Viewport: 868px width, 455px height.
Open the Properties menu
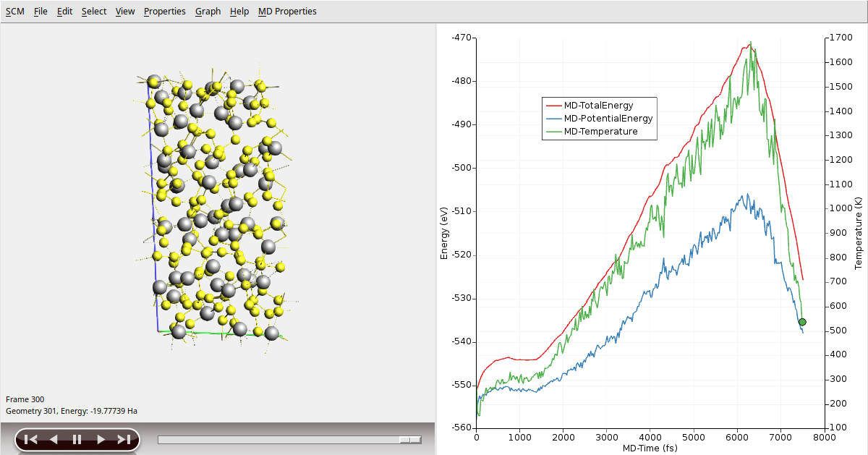pyautogui.click(x=164, y=12)
